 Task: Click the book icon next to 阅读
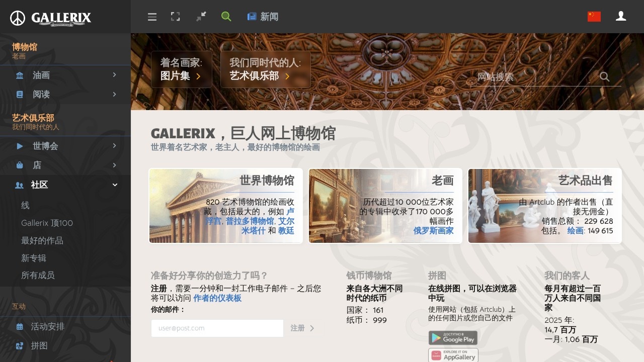click(x=19, y=94)
